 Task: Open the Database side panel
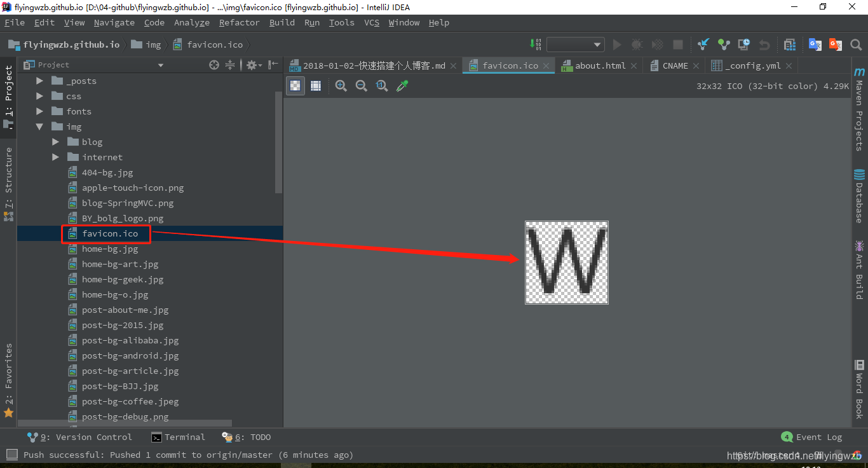coord(860,196)
